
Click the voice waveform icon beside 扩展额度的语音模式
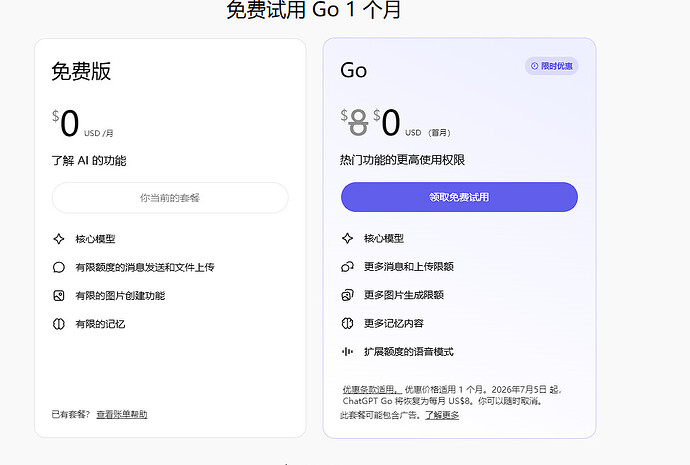pos(347,351)
